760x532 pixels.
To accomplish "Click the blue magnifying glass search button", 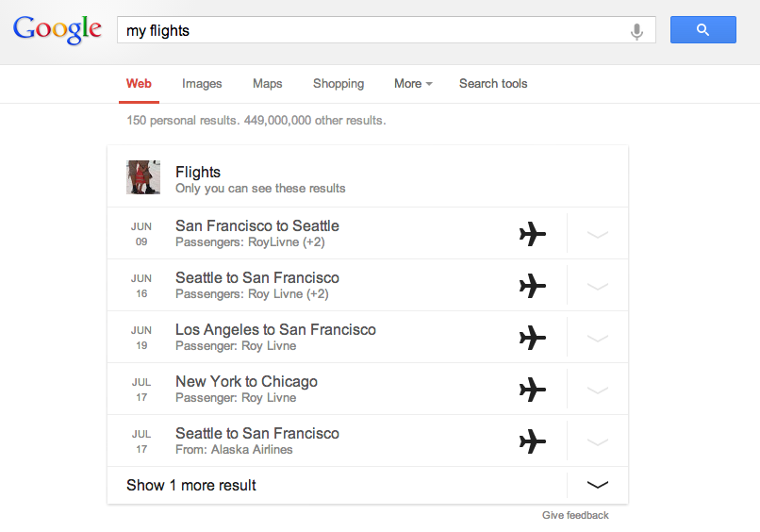I will coord(702,30).
